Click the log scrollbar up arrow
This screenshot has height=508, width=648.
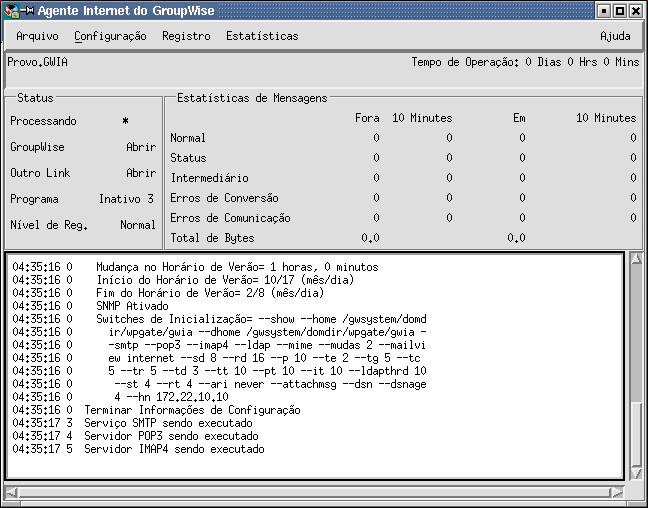(634, 260)
